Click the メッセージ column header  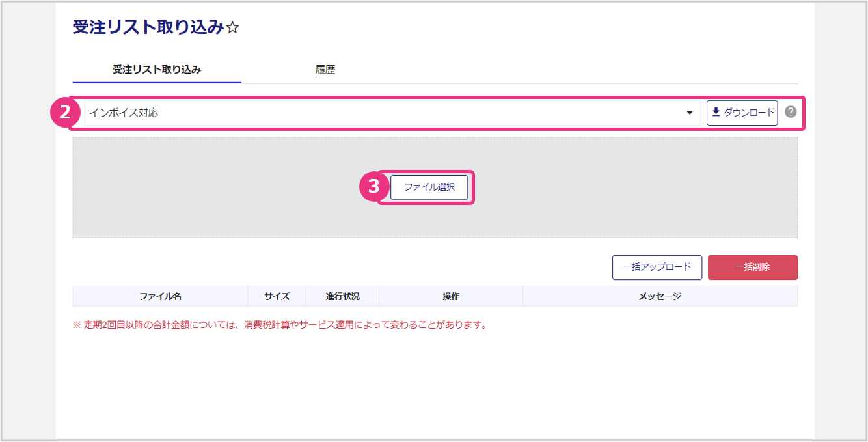coord(659,296)
